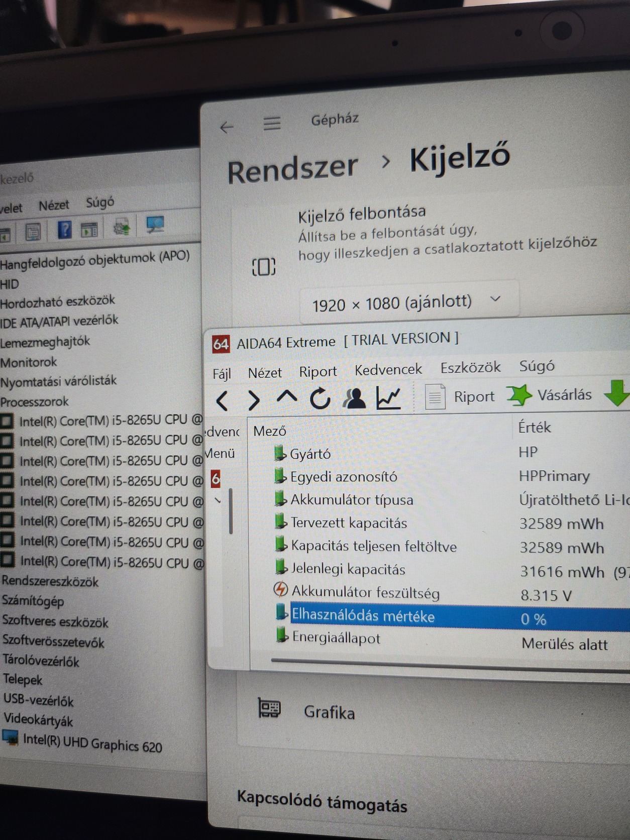Screen dimensions: 630x840
Task: Open the Nézet menu in Device Manager
Action: point(54,205)
